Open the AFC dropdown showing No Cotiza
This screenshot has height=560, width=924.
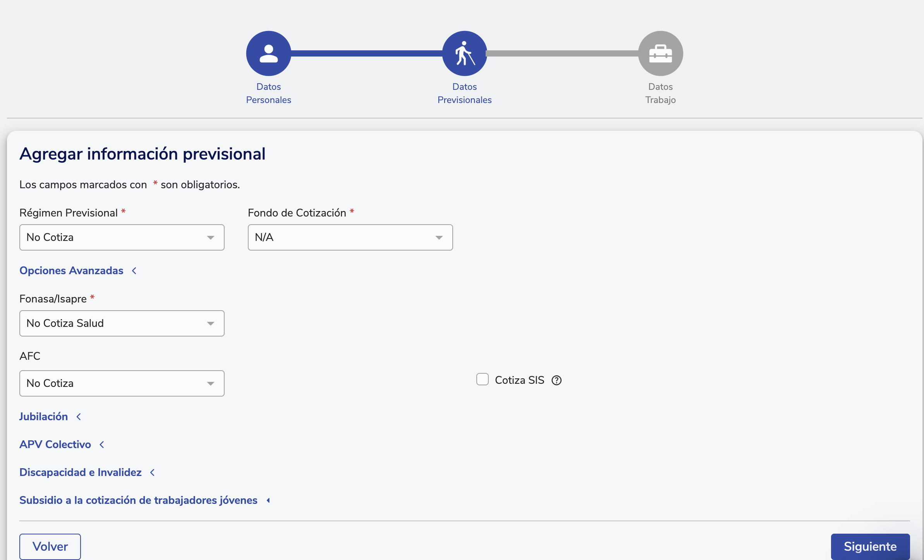(122, 383)
